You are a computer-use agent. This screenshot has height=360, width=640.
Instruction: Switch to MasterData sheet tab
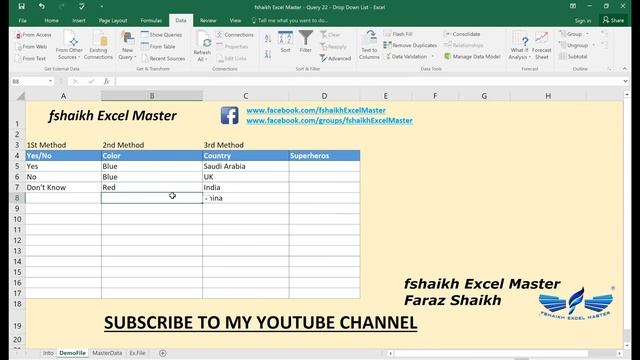click(x=107, y=353)
